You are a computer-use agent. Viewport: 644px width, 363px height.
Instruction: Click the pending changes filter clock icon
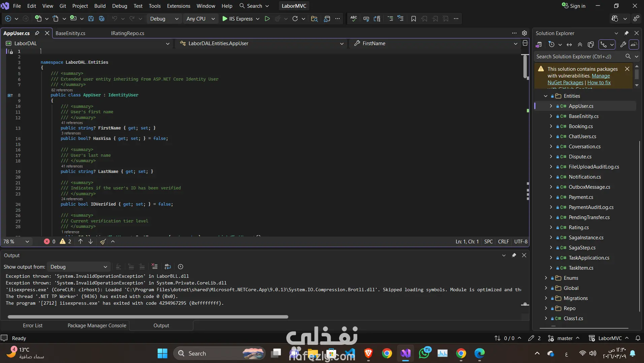pos(551,44)
